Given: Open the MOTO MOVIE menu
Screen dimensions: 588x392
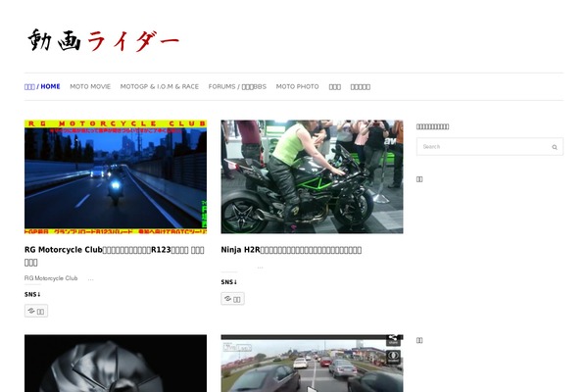Looking at the screenshot, I should (x=90, y=86).
